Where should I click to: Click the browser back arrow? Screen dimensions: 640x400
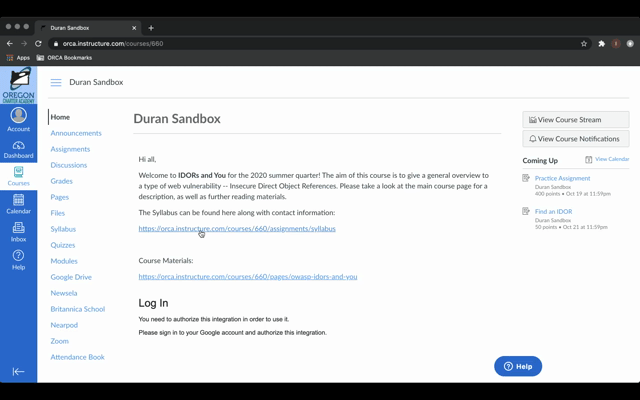pos(10,44)
